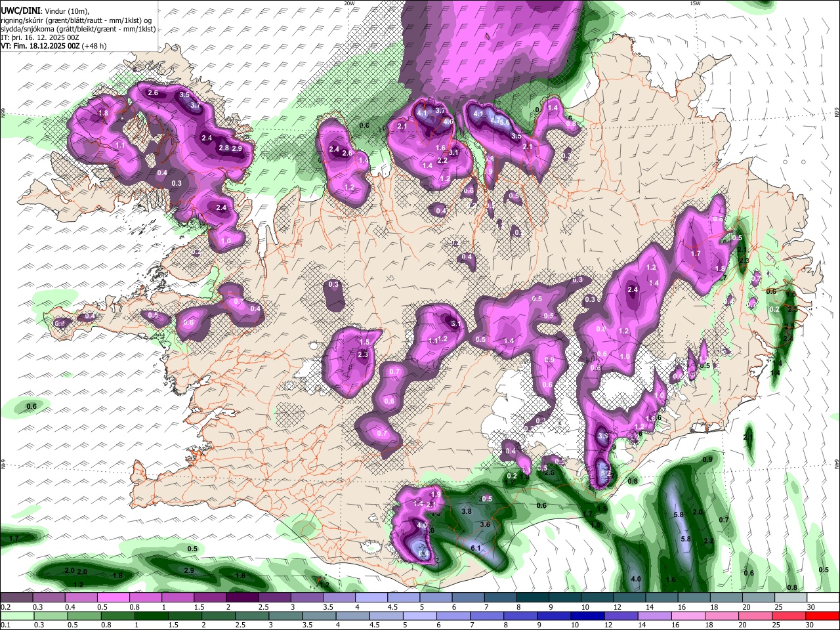Click the 2.8 snow value in the Westfjords
The image size is (840, 630).
[x=224, y=148]
